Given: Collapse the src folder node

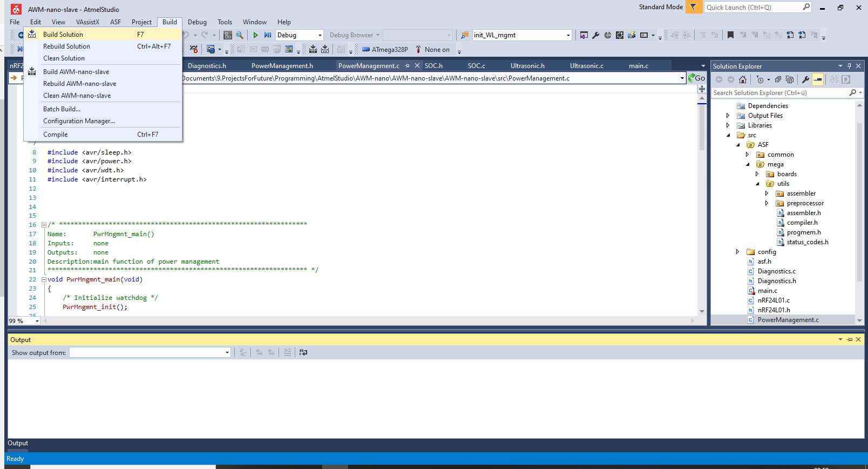Looking at the screenshot, I should coord(728,135).
